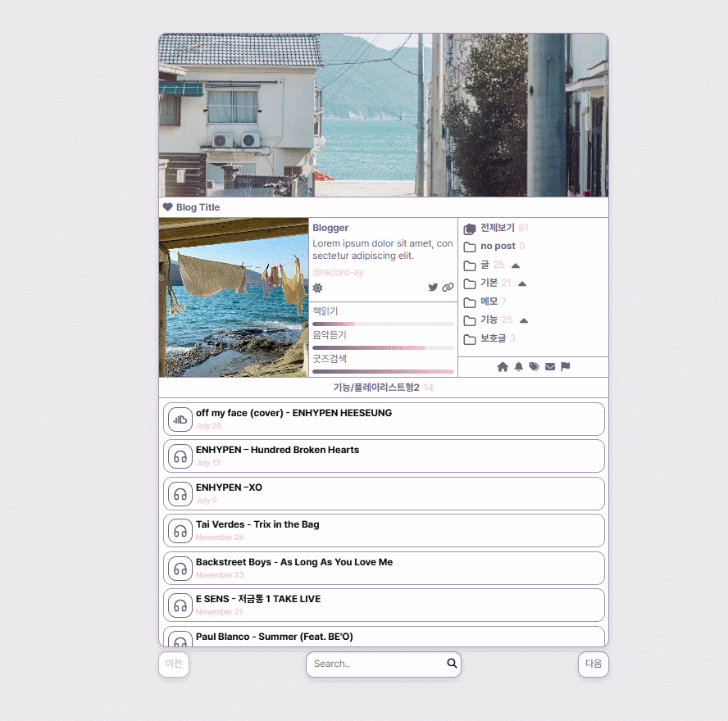Click the flag icon
728x721 pixels.
click(x=565, y=367)
